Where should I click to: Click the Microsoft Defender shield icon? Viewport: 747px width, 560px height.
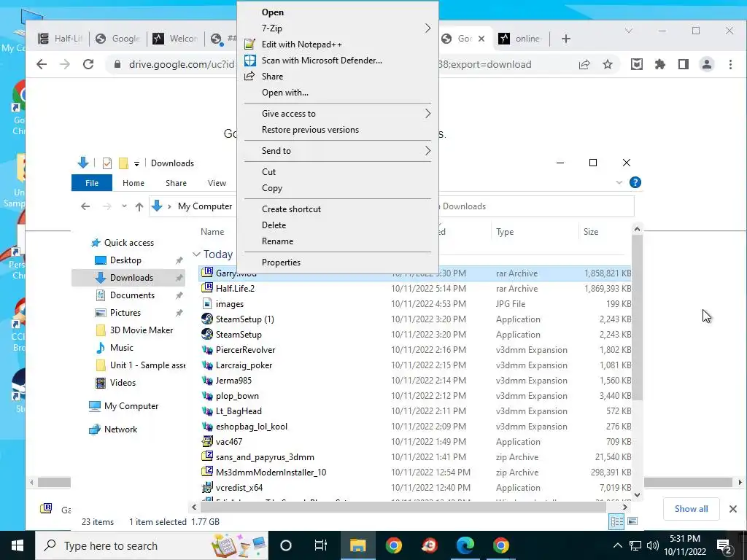(249, 61)
